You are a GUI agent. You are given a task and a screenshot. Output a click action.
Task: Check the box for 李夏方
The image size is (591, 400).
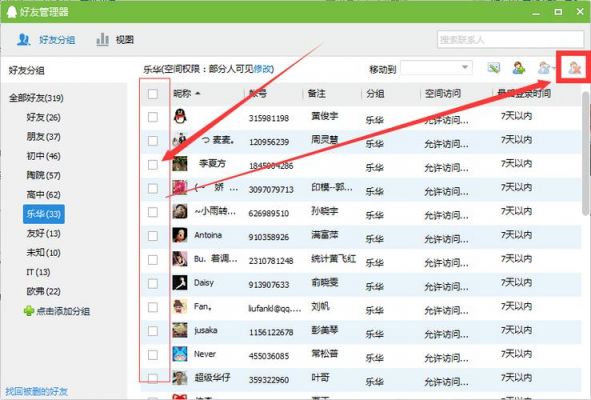[x=153, y=165]
